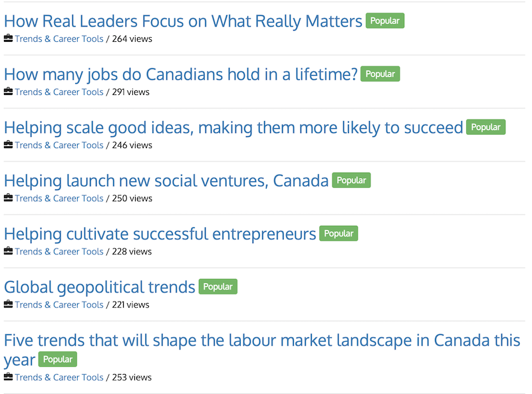
Task: Click briefcase icon under geopolitical trends article
Action: click(8, 304)
